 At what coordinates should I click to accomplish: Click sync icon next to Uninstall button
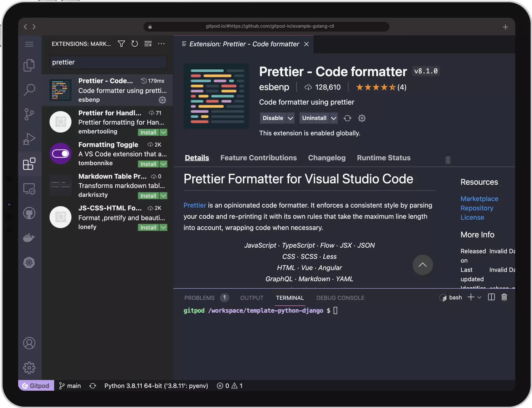tap(347, 118)
